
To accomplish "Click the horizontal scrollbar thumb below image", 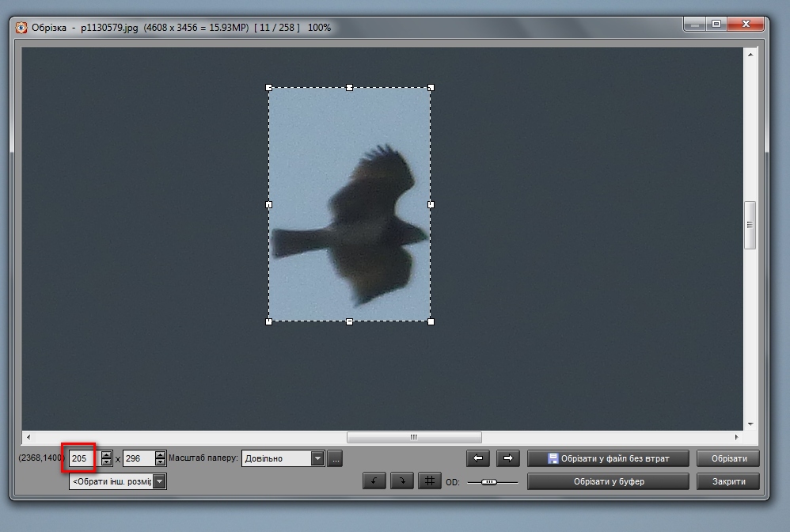I will tap(413, 437).
